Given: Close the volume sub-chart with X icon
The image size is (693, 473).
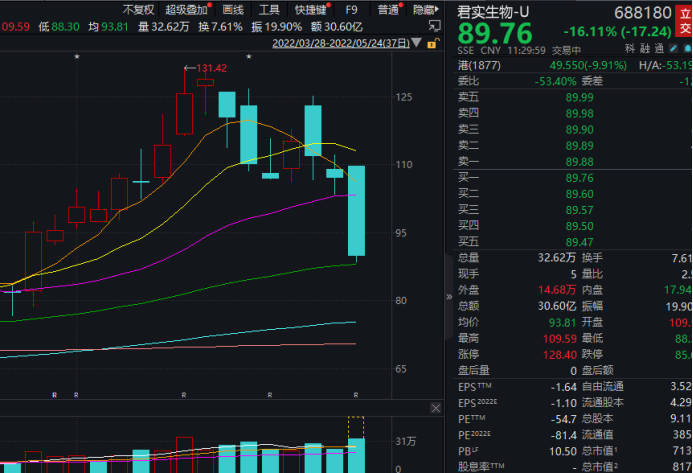Looking at the screenshot, I should tap(434, 408).
